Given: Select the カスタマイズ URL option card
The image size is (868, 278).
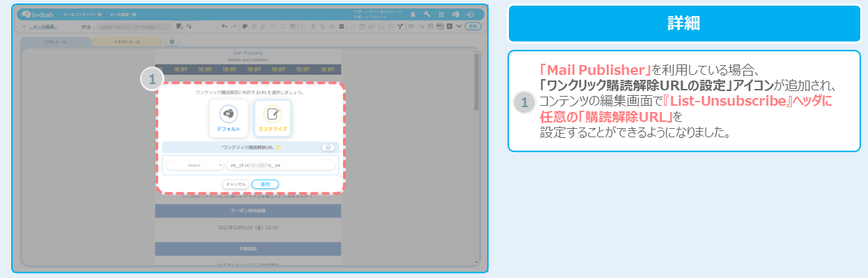Looking at the screenshot, I should (x=272, y=118).
